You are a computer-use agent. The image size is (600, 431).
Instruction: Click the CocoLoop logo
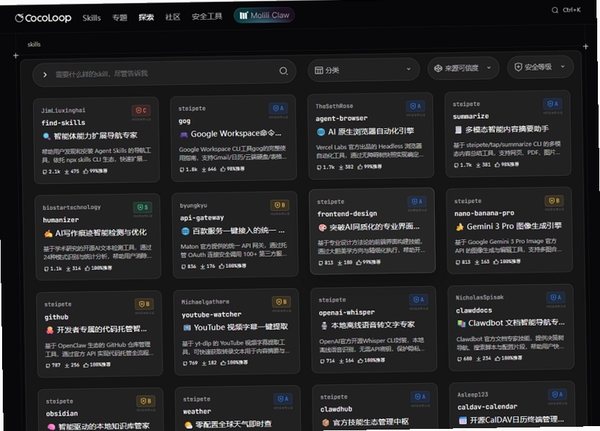tap(43, 18)
